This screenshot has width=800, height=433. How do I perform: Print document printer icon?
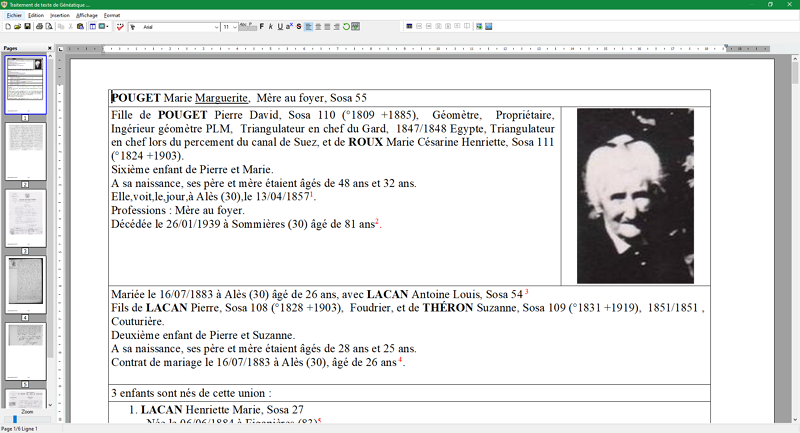39,27
